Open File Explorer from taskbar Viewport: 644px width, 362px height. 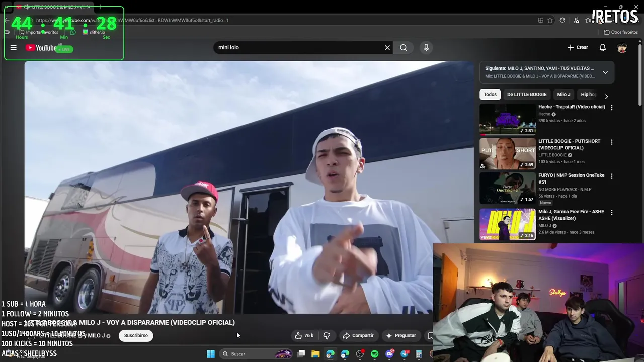tap(315, 354)
